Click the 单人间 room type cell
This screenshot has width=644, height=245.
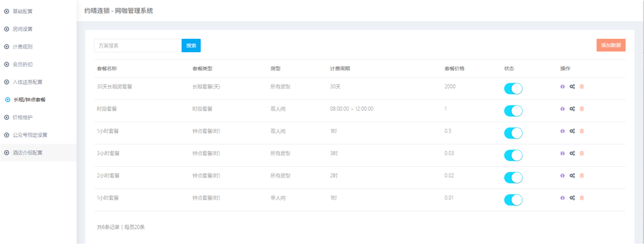click(278, 198)
